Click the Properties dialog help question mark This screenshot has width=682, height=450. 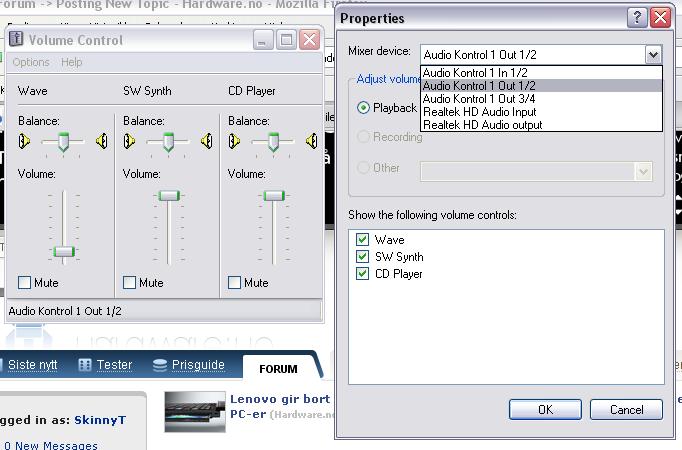pyautogui.click(x=637, y=18)
